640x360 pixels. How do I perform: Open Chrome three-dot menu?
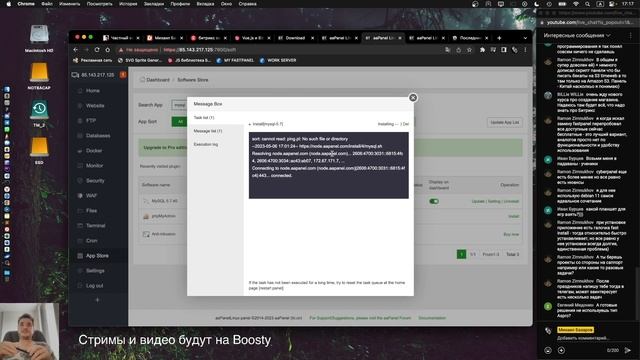click(x=525, y=50)
